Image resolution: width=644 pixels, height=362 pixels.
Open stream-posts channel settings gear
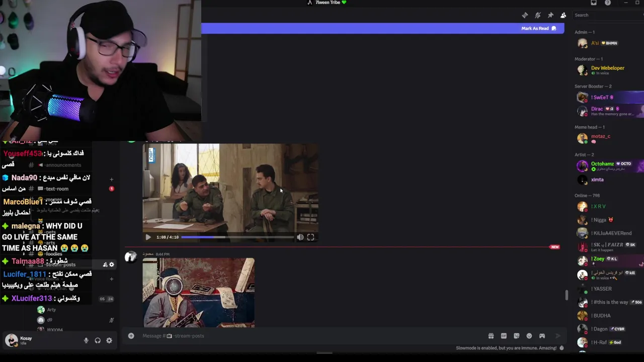pos(112,264)
